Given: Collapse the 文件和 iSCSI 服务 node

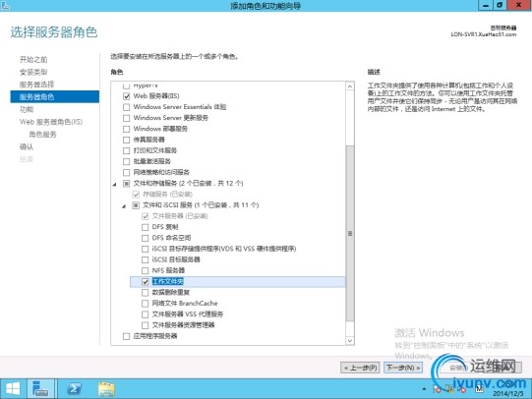Looking at the screenshot, I should pos(124,205).
